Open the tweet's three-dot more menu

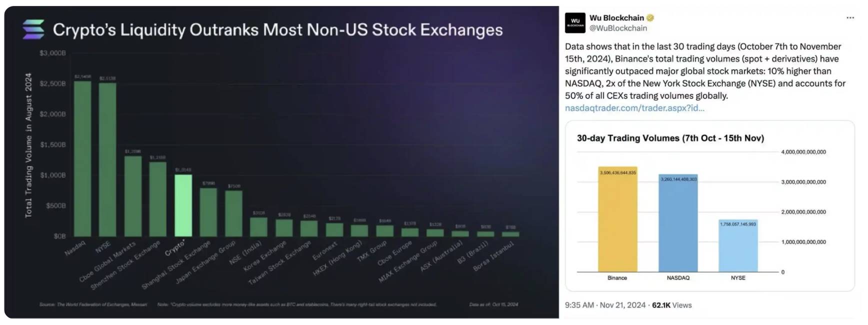pyautogui.click(x=850, y=18)
